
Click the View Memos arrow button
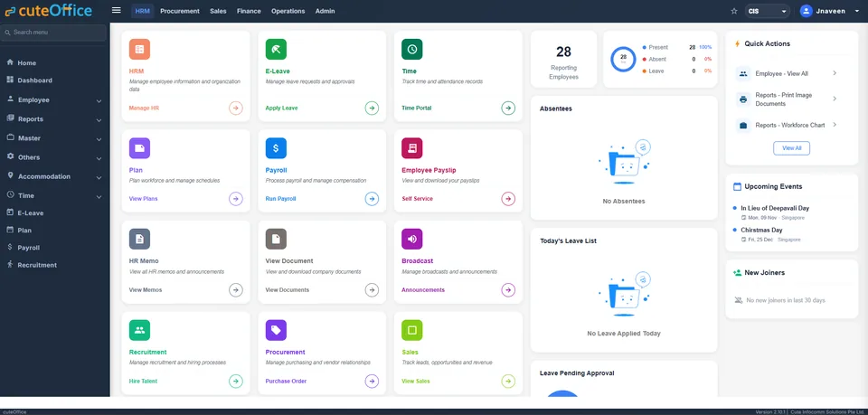pos(236,290)
